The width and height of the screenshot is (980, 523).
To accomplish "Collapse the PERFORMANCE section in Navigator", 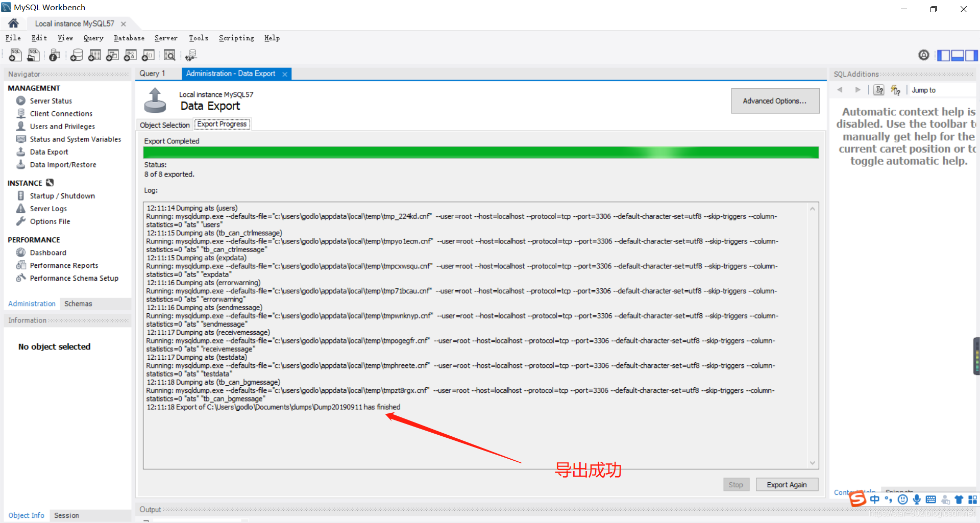I will tap(34, 239).
